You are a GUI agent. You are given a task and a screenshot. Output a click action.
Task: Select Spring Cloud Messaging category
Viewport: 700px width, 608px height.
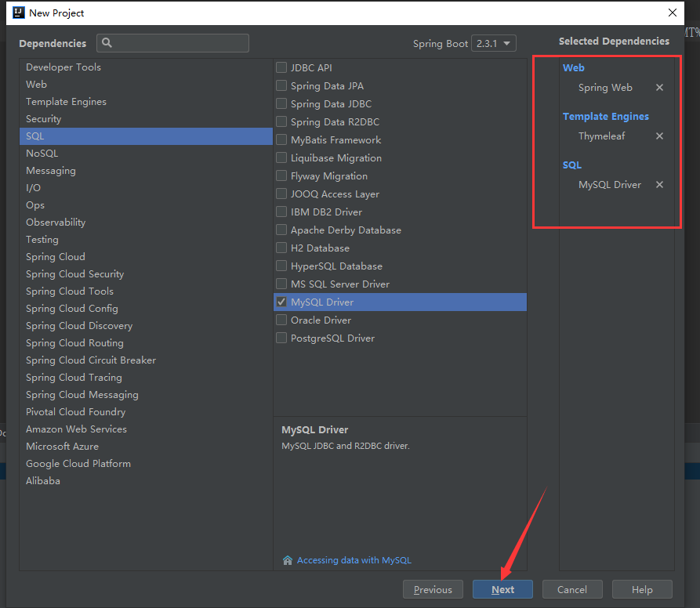click(x=146, y=395)
